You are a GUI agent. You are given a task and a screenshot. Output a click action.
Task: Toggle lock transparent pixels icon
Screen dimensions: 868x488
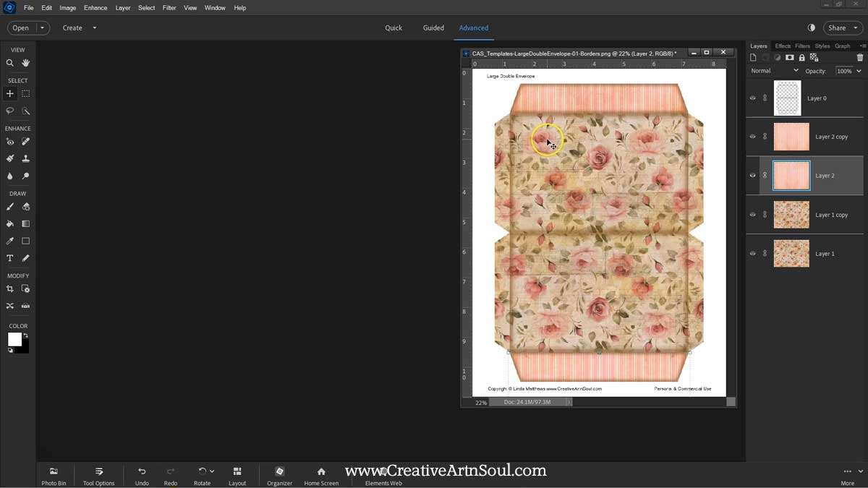pos(814,57)
